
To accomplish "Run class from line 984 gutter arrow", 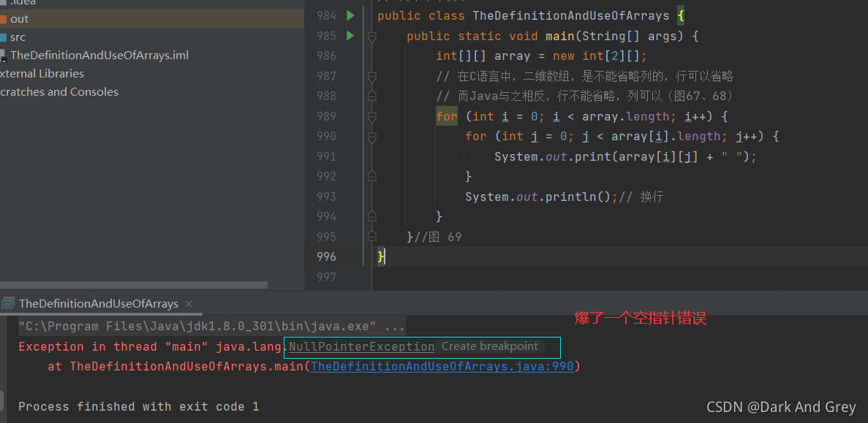I will [x=350, y=15].
